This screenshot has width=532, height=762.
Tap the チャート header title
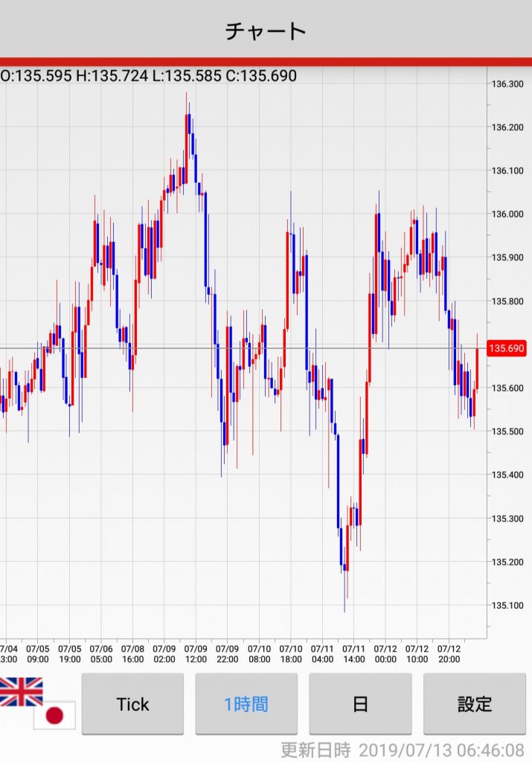[x=266, y=31]
